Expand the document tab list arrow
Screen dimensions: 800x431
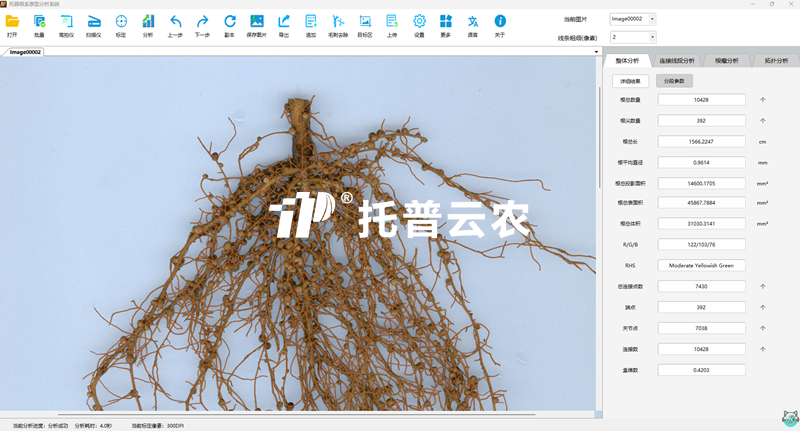[x=596, y=51]
